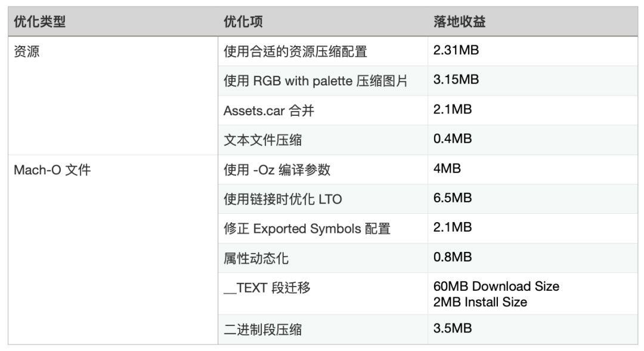This screenshot has width=644, height=351.
Task: Click the 使用 -Oz 编译参数 cell
Action: pyautogui.click(x=277, y=170)
